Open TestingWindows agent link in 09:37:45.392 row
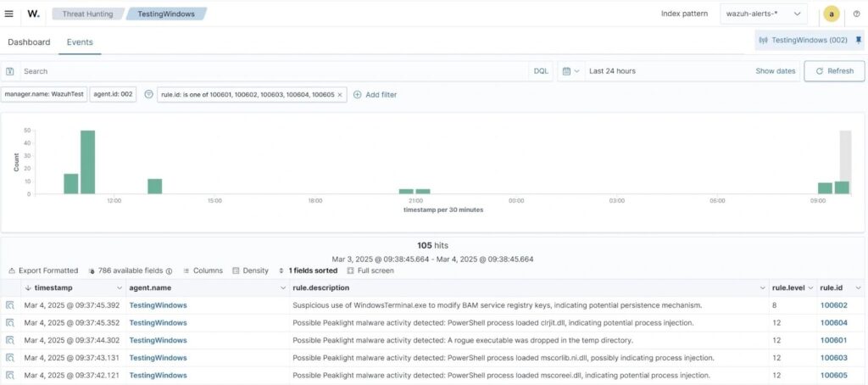 (158, 305)
